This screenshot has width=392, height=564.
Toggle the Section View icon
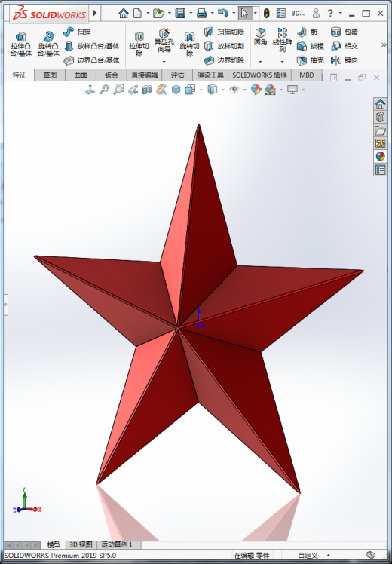(x=147, y=89)
